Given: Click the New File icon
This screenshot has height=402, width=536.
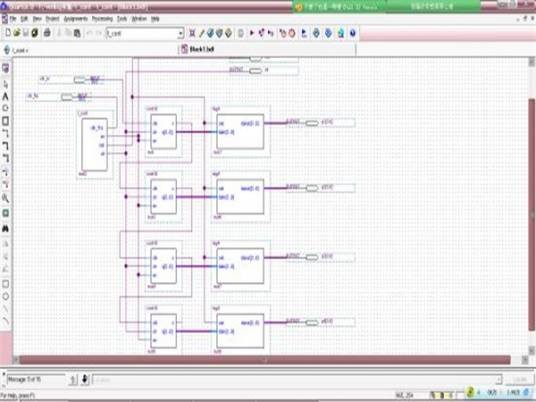Looking at the screenshot, I should [8, 33].
